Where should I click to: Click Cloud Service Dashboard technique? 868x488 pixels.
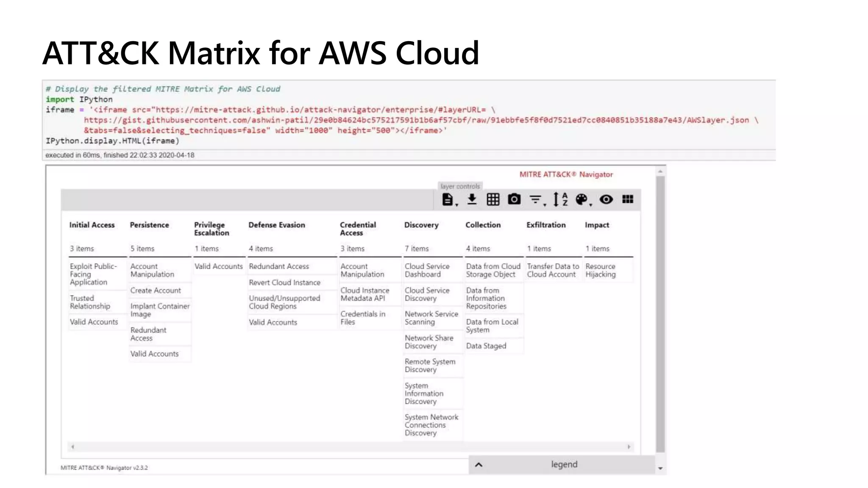(433, 270)
